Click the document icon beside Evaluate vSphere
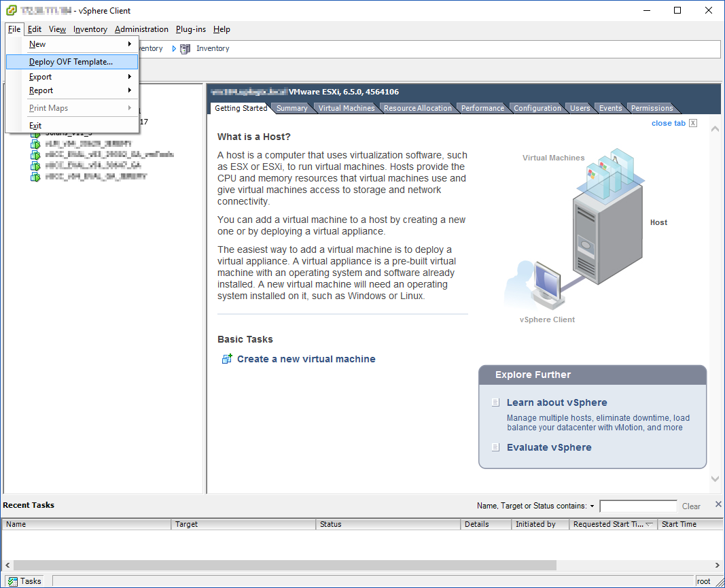Screen dimensions: 725x588 pyautogui.click(x=495, y=447)
